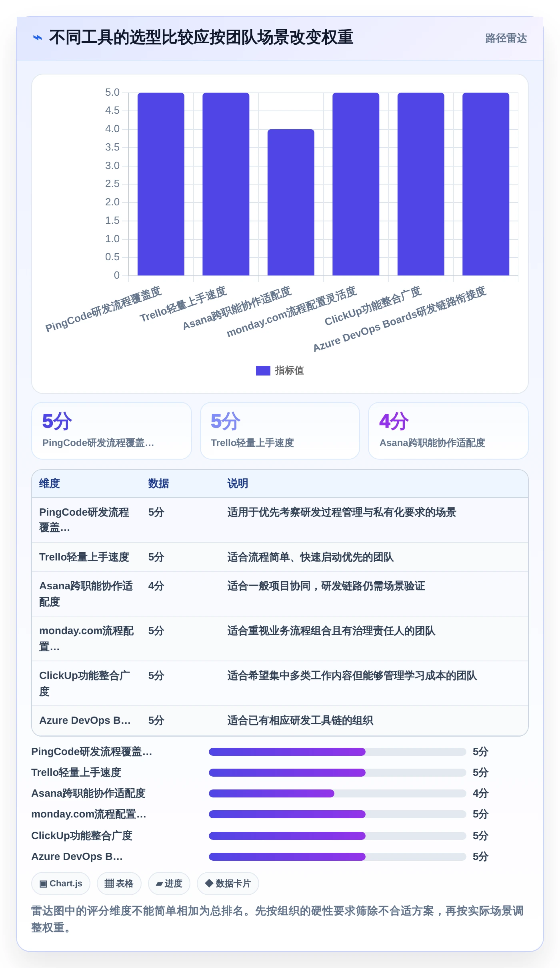Click the Trello轻量上手速度 progress bar
Screen dimensions: 560x968
point(337,773)
